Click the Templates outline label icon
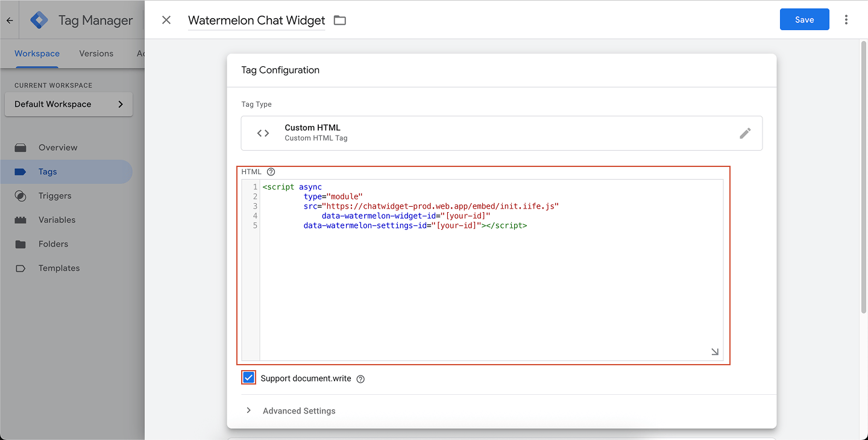 (20, 268)
